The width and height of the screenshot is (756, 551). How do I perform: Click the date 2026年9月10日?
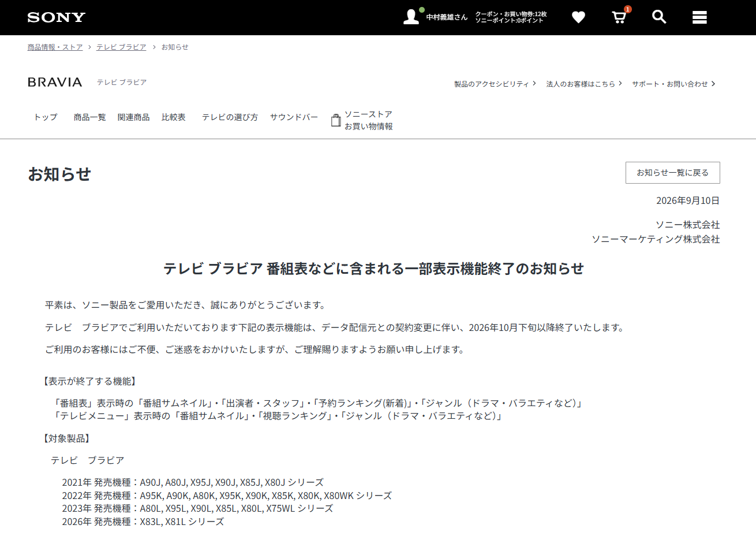(688, 201)
